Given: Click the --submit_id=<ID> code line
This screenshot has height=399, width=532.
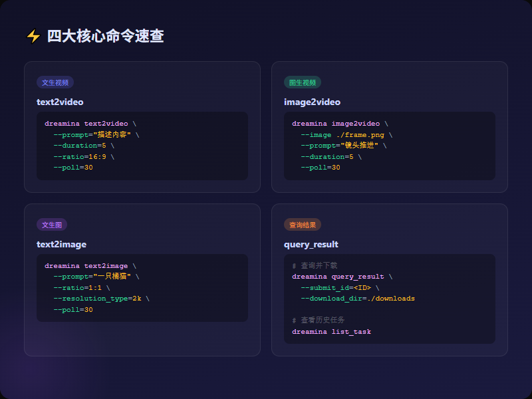Looking at the screenshot, I should (340, 288).
